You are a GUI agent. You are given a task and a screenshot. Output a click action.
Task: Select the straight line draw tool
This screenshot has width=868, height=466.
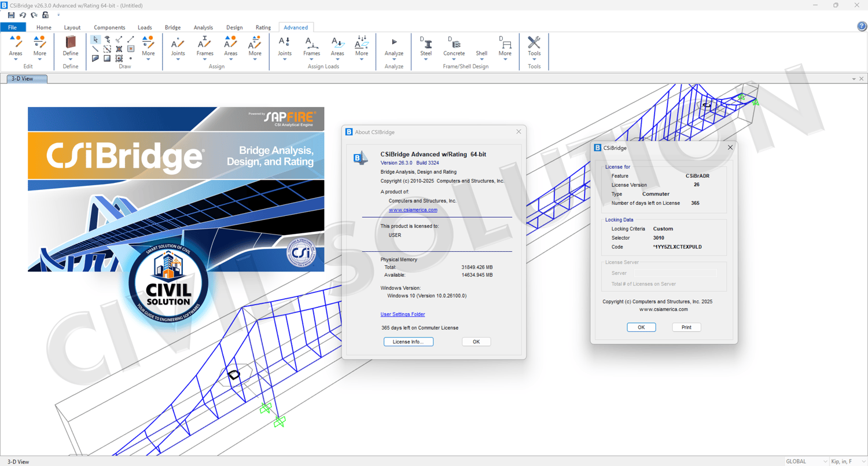[x=95, y=49]
